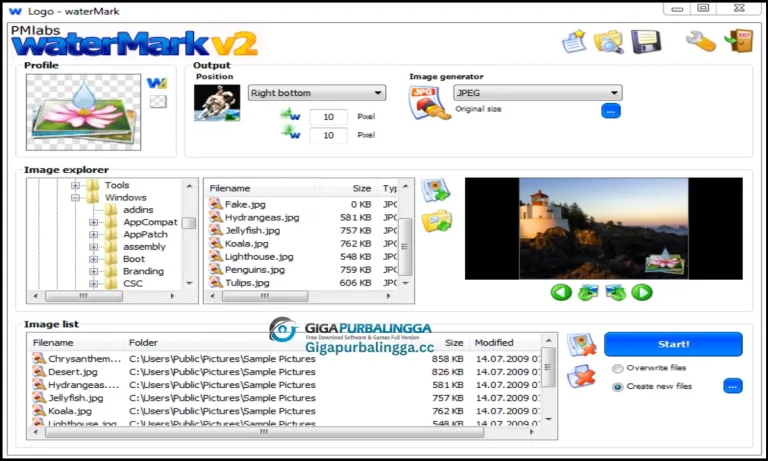Open the JPEG image generator dropdown

pos(551,93)
